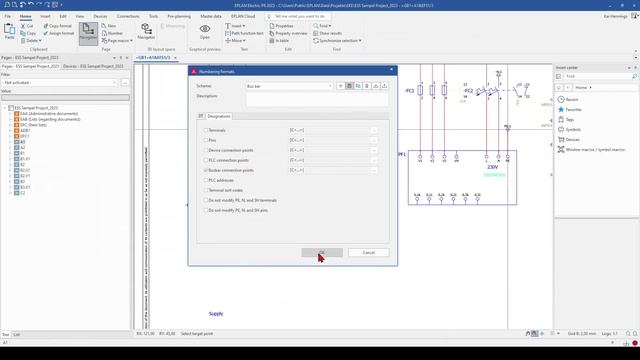Switch to the Connections ribbon tab

(128, 16)
